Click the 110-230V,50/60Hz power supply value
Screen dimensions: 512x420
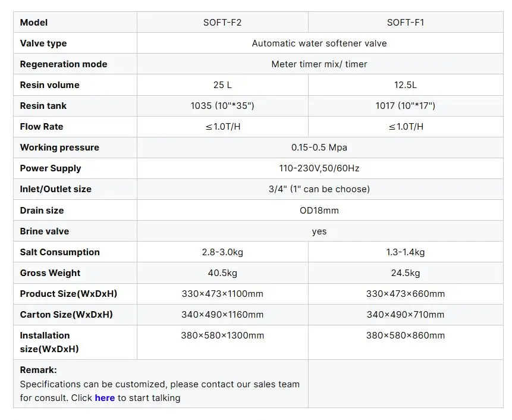[319, 168]
